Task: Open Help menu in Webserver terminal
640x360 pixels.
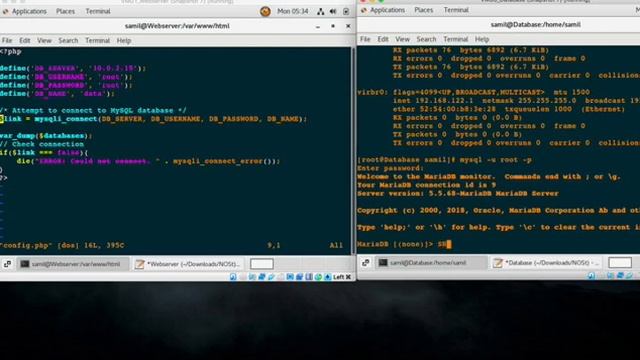Action: click(x=124, y=40)
